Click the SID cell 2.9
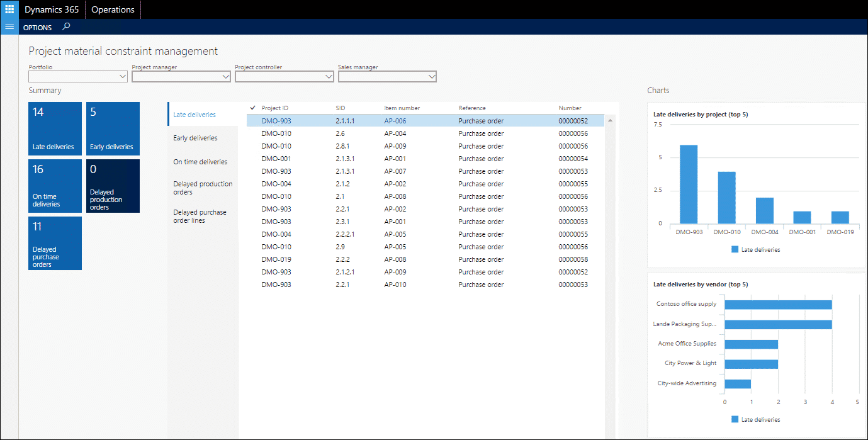Viewport: 868px width, 440px height. pos(341,247)
